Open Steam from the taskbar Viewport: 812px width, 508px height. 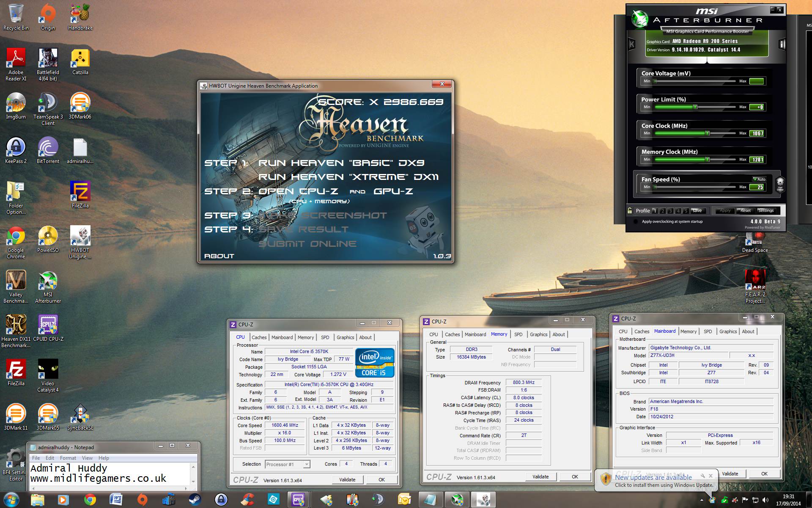coord(195,500)
